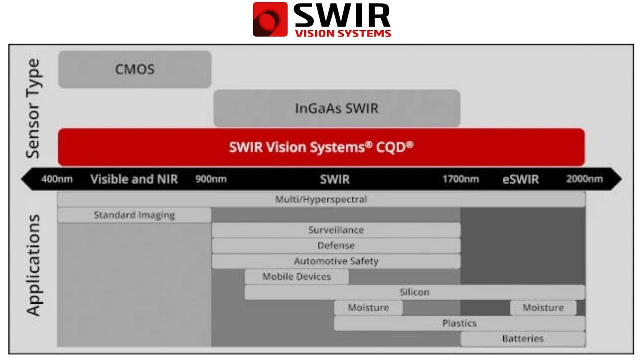
Task: Click the 'SWIR' band label on black arrow
Action: click(335, 179)
